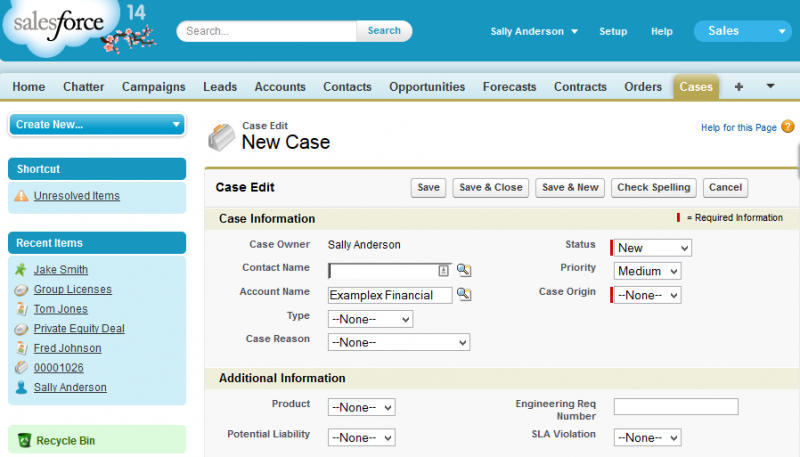
Task: Open Contact Name lookup magnifier icon
Action: click(464, 270)
